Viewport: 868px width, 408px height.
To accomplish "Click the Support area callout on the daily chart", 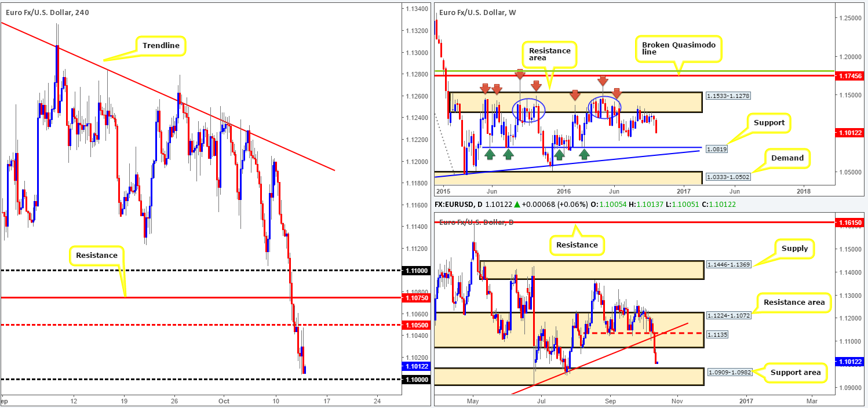I will coord(796,373).
